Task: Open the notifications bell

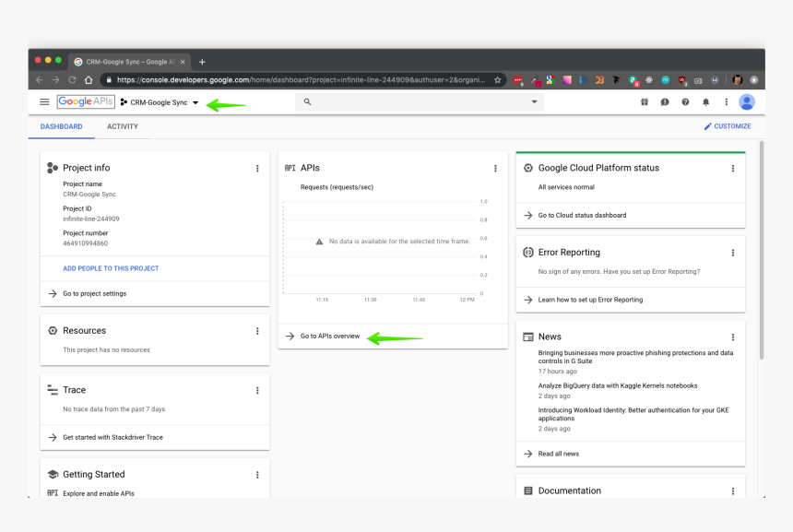Action: coord(705,102)
